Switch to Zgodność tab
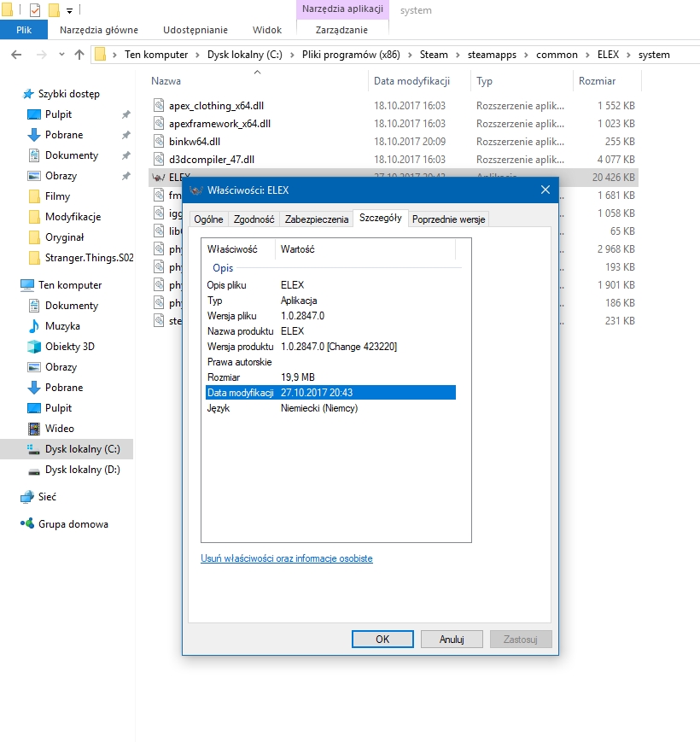The image size is (700, 742). pyautogui.click(x=254, y=219)
